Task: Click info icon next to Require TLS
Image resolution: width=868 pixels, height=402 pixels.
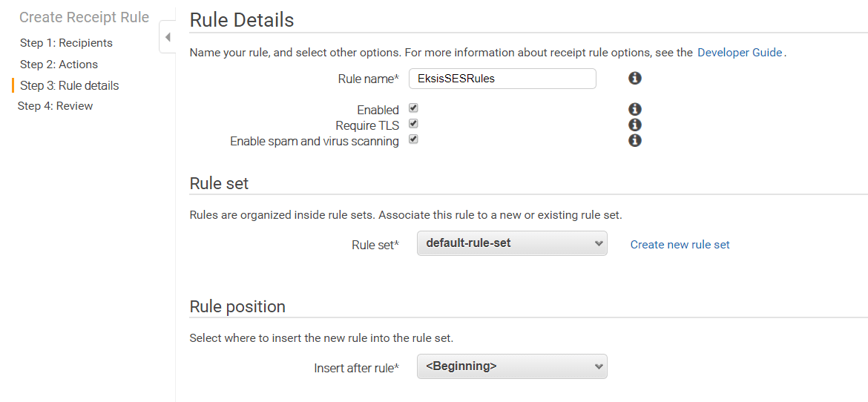Action: click(x=635, y=125)
